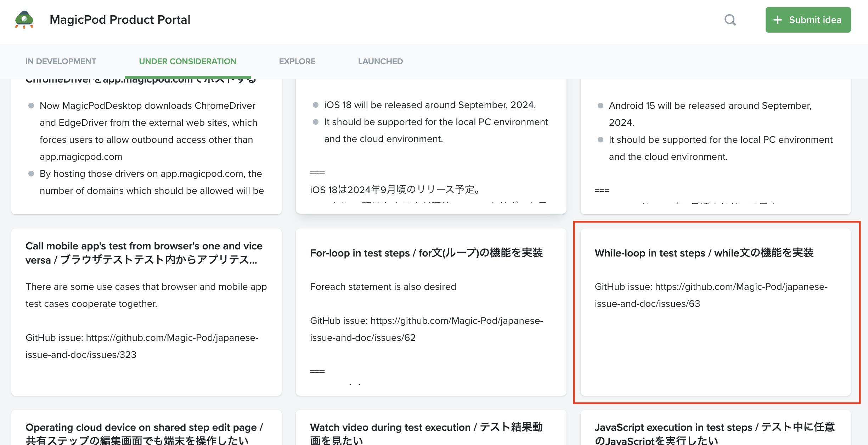The image size is (868, 445).
Task: Open the For-loop in test steps card
Action: tap(427, 253)
